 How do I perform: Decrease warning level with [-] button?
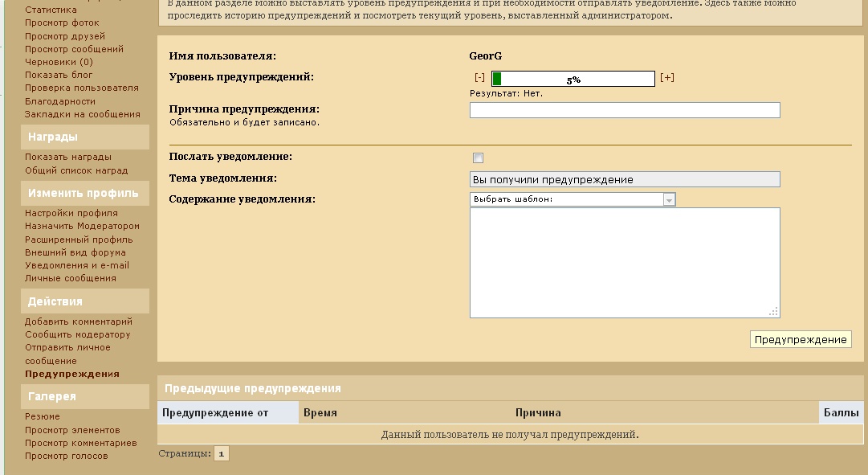(479, 78)
